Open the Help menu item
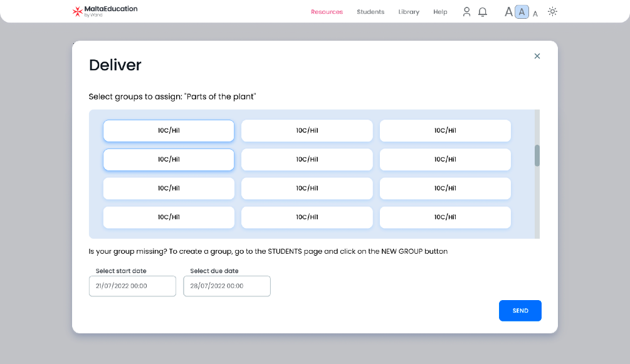 click(x=440, y=12)
